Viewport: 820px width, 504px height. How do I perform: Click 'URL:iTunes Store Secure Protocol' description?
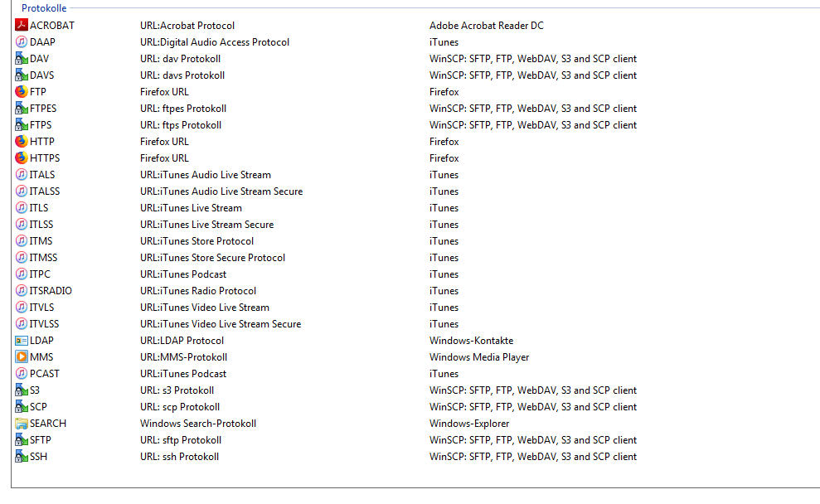click(212, 258)
